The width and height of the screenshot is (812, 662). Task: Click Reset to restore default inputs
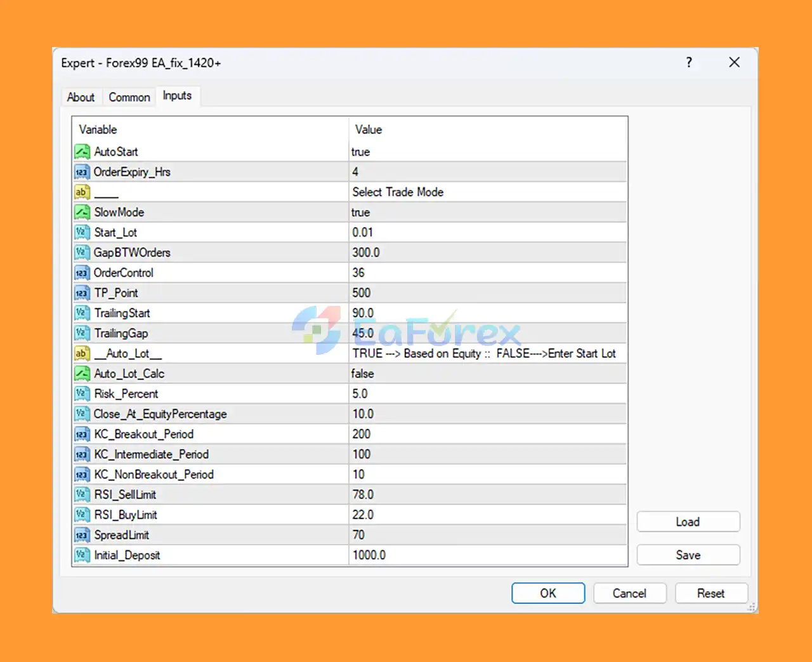711,593
